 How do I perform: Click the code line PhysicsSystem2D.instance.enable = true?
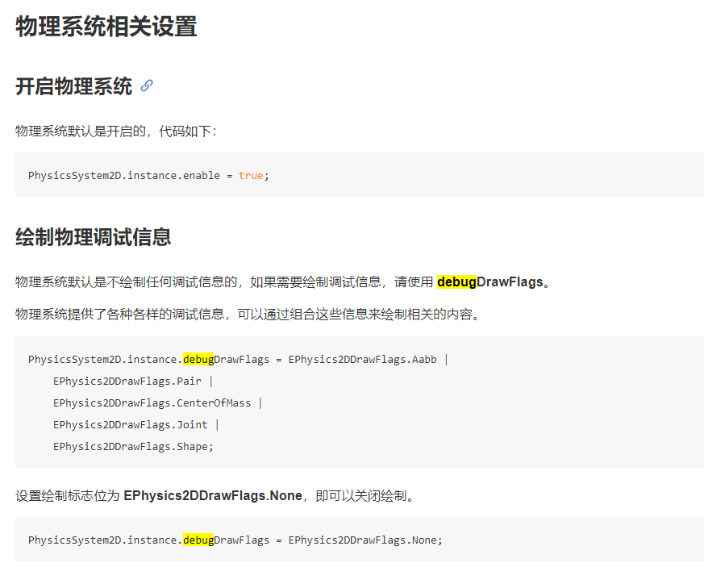[148, 175]
